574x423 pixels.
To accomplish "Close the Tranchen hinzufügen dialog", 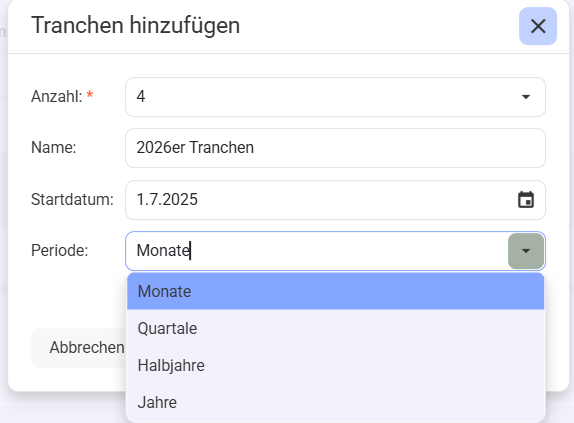I will point(538,26).
